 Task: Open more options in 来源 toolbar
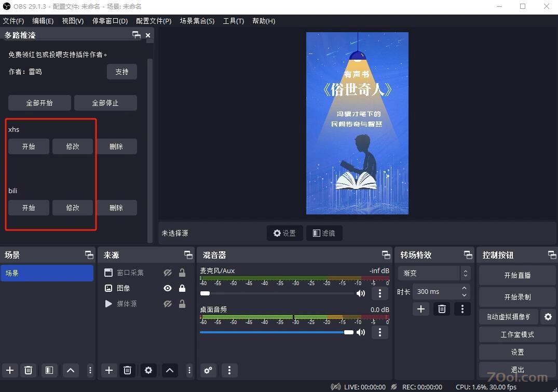click(x=189, y=370)
